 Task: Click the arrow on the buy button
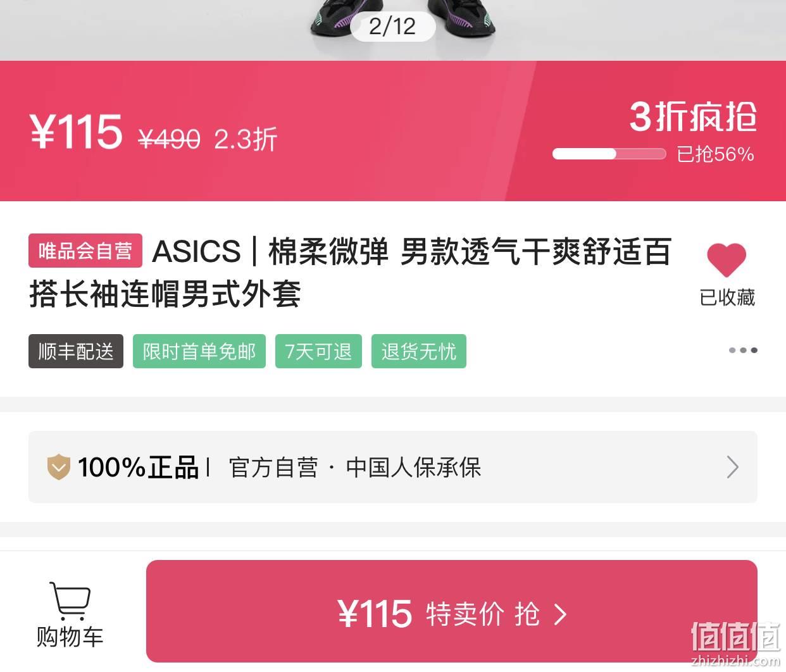(561, 614)
